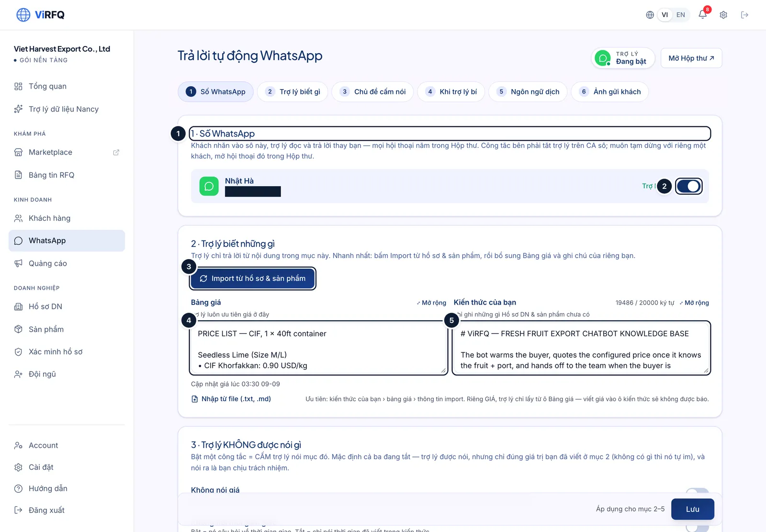This screenshot has height=532, width=766.
Task: Click the Khách hàng people icon
Action: point(18,218)
